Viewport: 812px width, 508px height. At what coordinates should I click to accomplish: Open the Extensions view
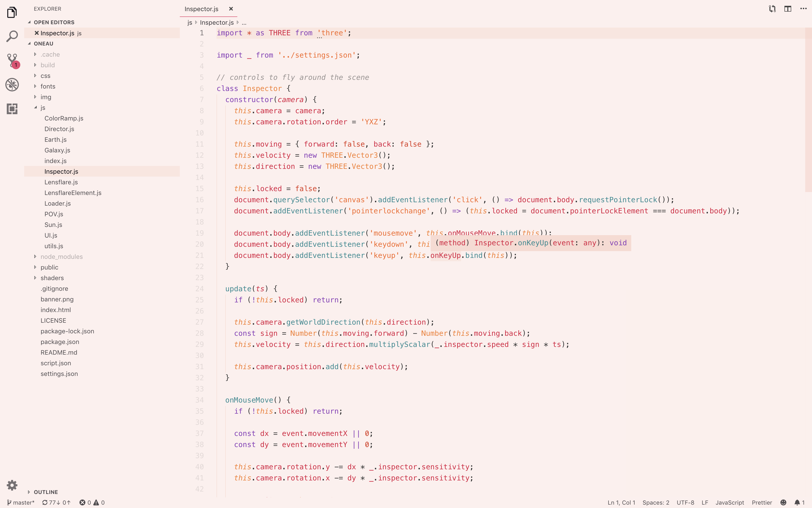(x=12, y=109)
